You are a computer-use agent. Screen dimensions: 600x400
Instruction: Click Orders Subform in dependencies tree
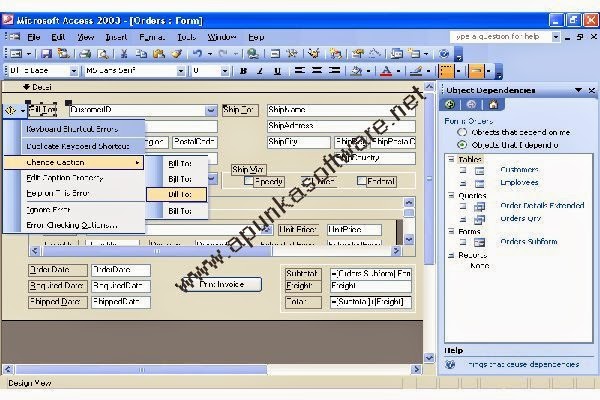tap(528, 242)
